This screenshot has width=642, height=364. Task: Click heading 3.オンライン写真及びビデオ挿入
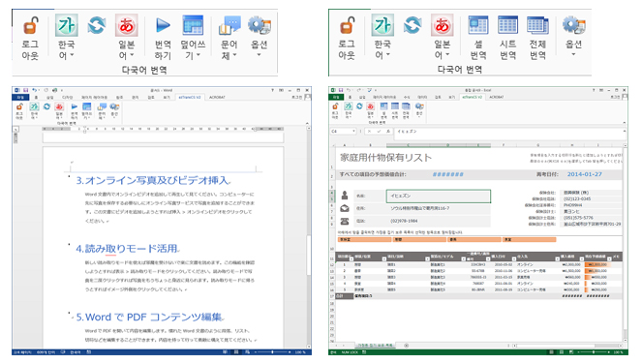pyautogui.click(x=153, y=181)
